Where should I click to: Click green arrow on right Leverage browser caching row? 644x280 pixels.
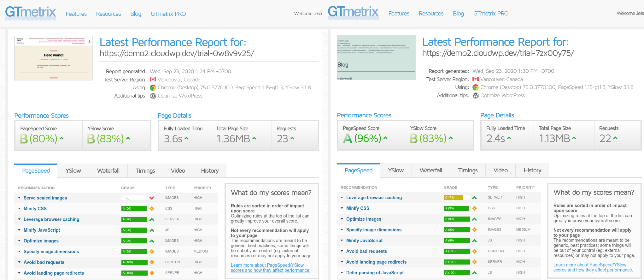(474, 198)
